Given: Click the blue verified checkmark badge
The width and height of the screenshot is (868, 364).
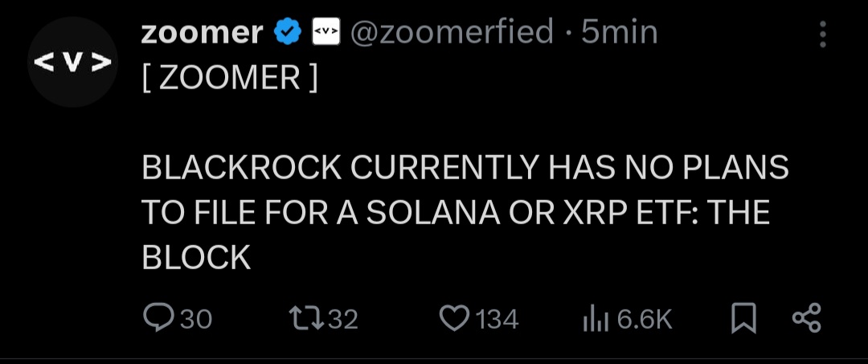Looking at the screenshot, I should tap(288, 32).
